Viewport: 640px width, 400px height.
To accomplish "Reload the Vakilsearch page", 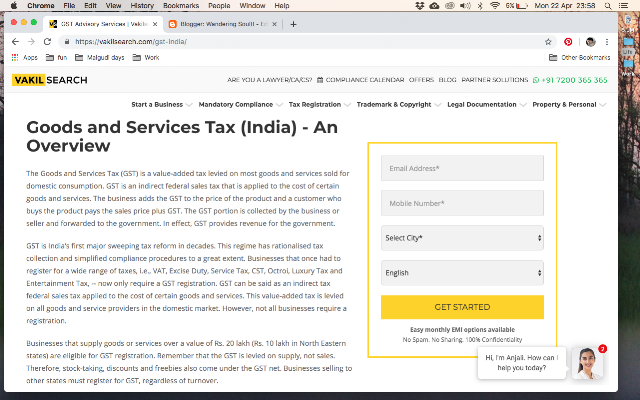I will (47, 42).
